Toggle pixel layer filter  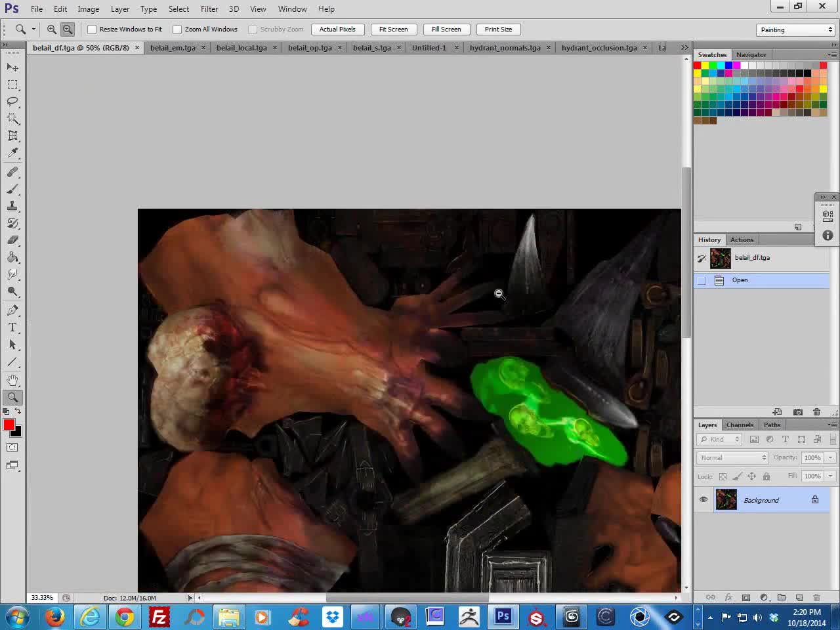(754, 440)
